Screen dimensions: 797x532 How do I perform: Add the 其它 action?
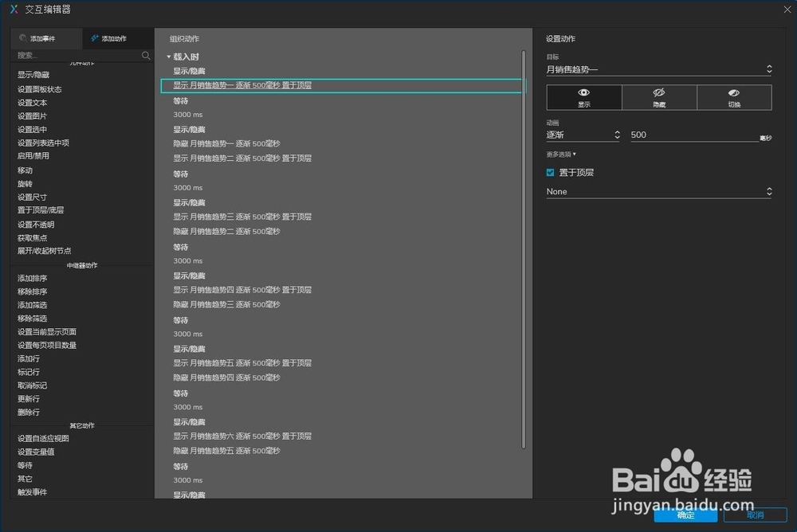[x=25, y=479]
